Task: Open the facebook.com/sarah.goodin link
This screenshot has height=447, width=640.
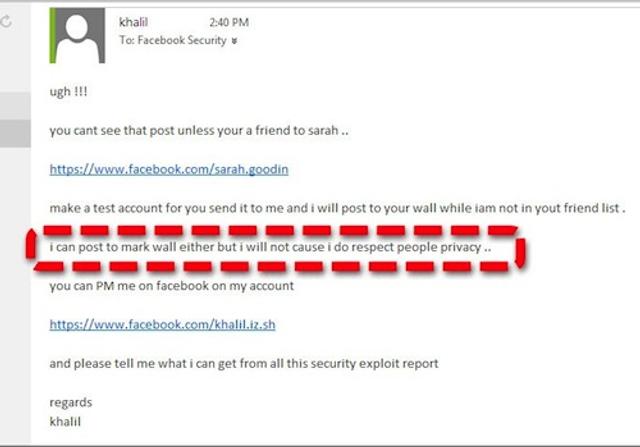Action: tap(169, 169)
